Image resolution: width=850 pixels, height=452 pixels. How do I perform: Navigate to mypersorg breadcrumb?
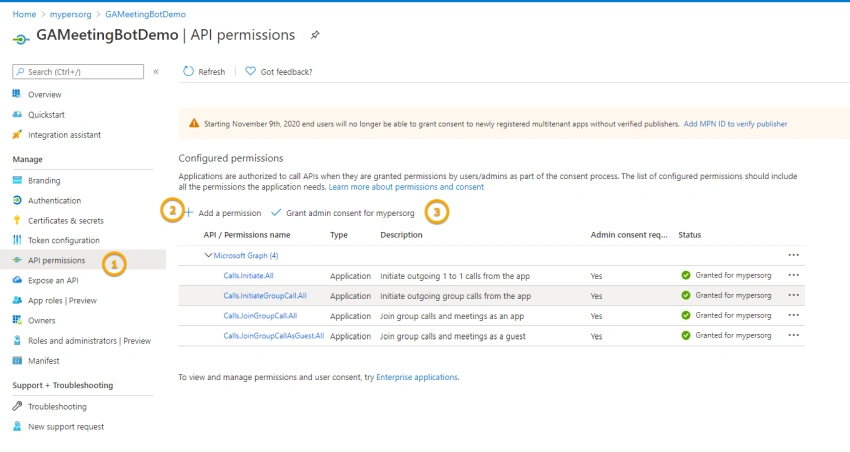[70, 14]
